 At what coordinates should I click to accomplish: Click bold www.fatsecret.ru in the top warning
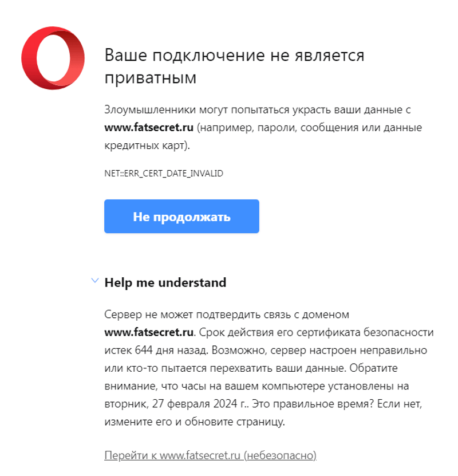tap(149, 128)
